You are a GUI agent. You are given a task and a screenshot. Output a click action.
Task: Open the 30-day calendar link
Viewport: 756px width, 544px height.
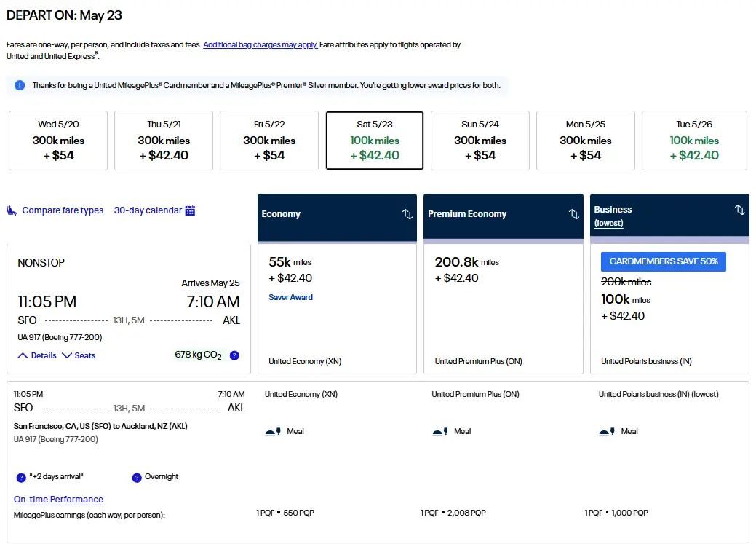tap(148, 210)
